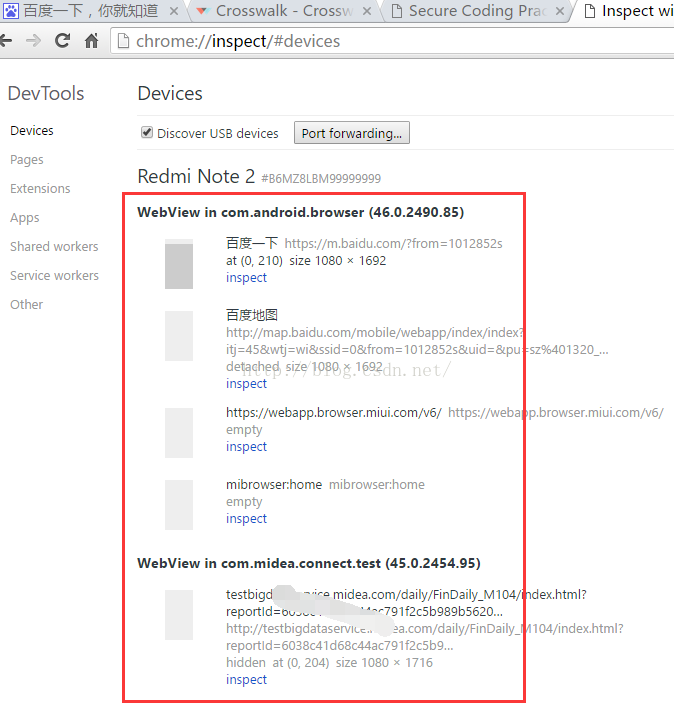
Task: Select Shared workers in sidebar
Action: pyautogui.click(x=54, y=246)
